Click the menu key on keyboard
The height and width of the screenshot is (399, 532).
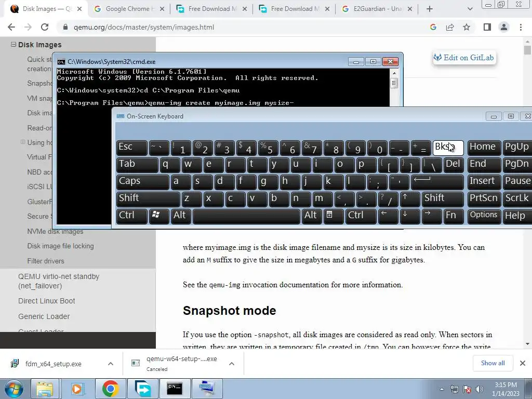[333, 216]
